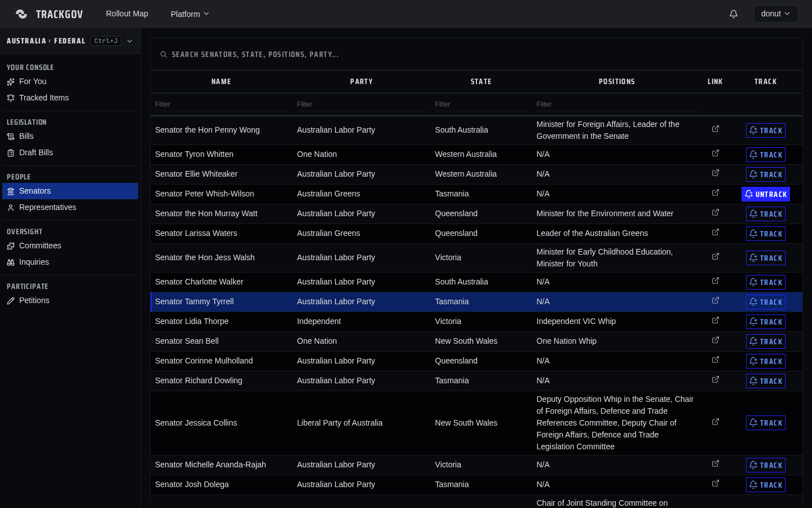Track Senator Tyron Whitten
Viewport: 812px width, 508px height.
pos(766,155)
